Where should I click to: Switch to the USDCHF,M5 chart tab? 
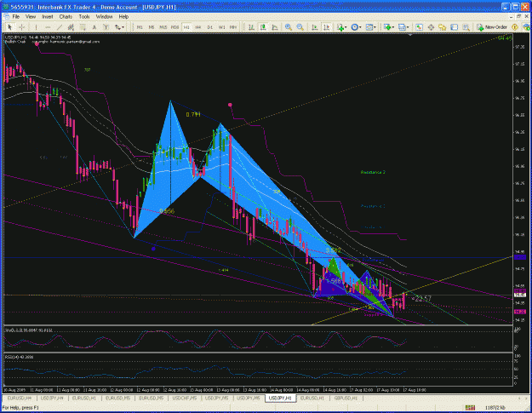point(185,398)
